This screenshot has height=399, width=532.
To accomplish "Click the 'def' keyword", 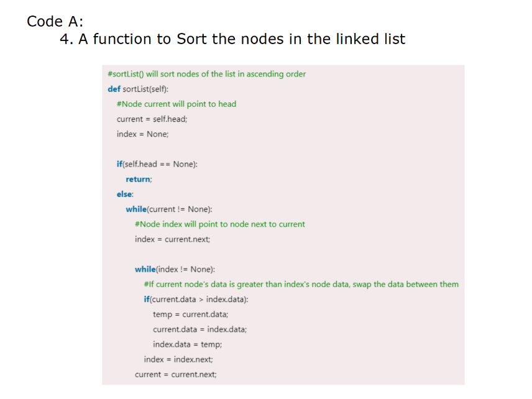I will [x=114, y=89].
